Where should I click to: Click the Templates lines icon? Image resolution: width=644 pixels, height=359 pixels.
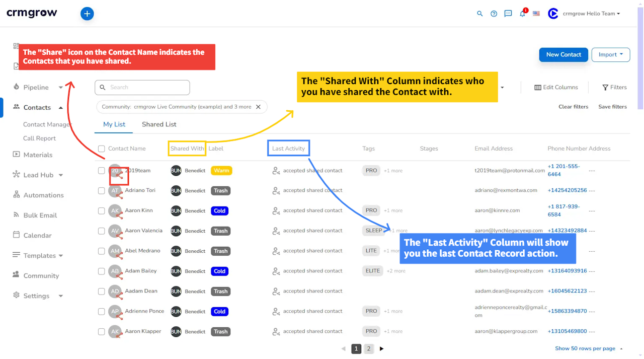coord(16,255)
